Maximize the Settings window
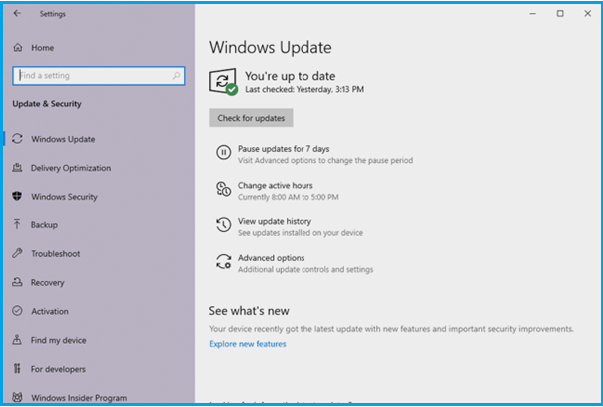 pos(560,13)
